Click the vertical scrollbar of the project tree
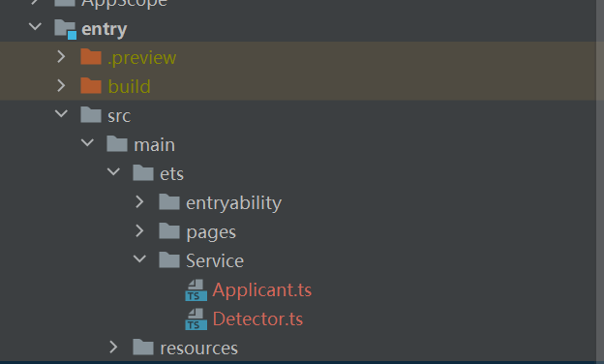604x364 pixels. [x=600, y=181]
